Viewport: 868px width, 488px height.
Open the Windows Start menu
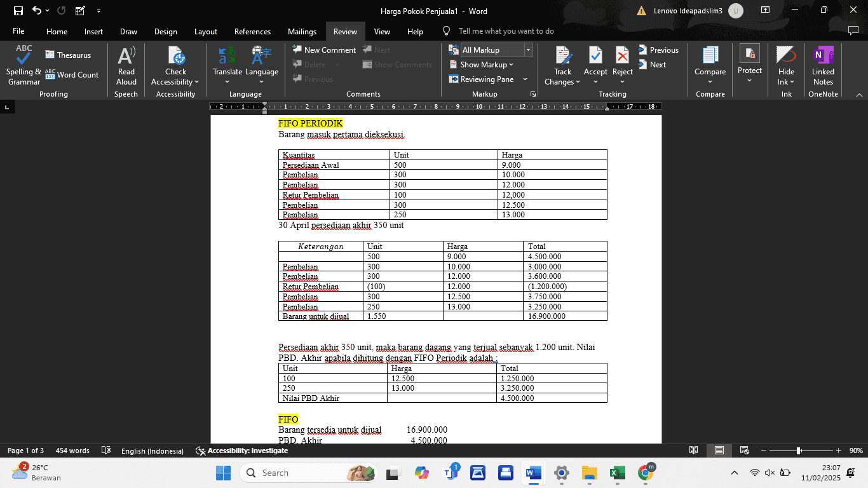pos(223,473)
